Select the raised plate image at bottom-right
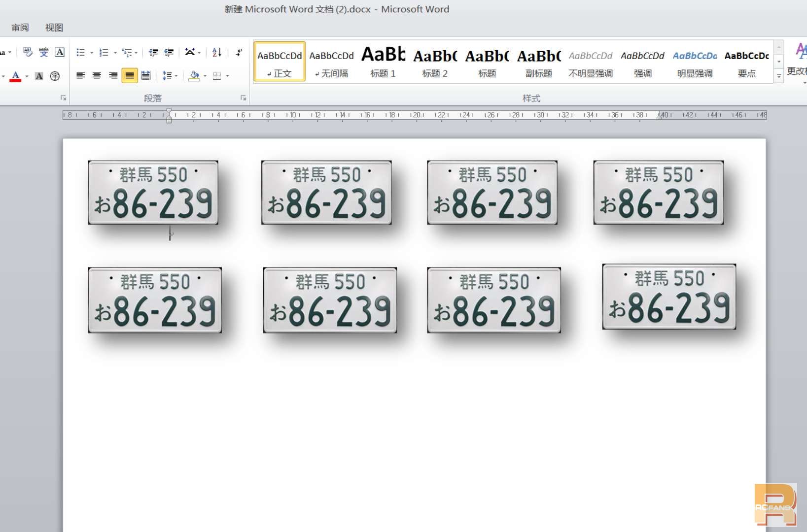 click(669, 297)
